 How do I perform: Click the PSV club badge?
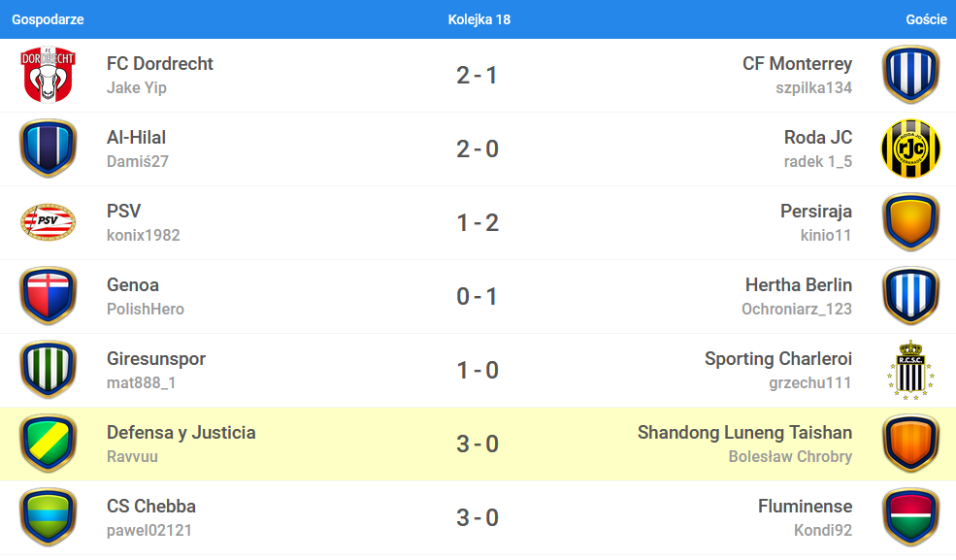click(x=48, y=222)
